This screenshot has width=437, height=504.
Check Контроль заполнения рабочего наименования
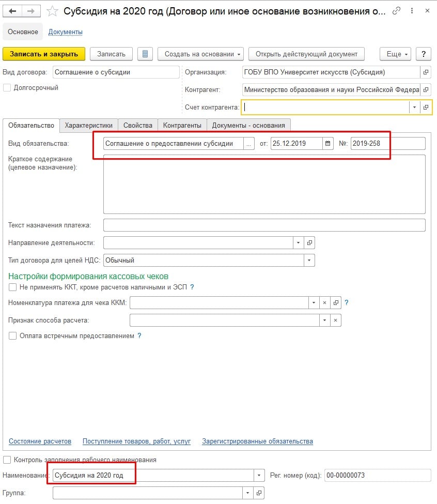point(7,460)
